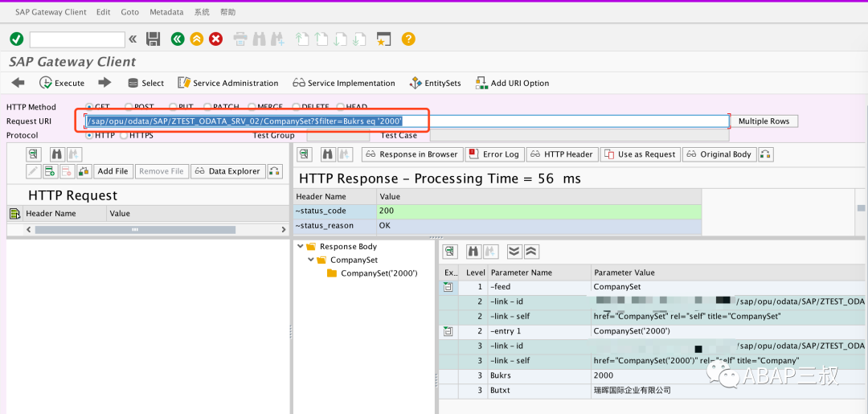Select the HTTP protocol radio button
Viewport: 868px width, 414px height.
click(89, 135)
